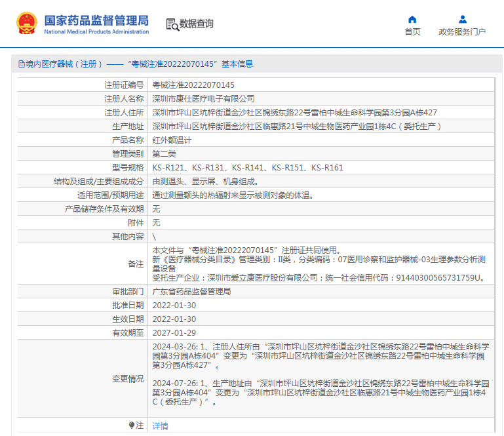Click 型号规格 label
Image resolution: width=504 pixels, height=436 pixels.
128,168
